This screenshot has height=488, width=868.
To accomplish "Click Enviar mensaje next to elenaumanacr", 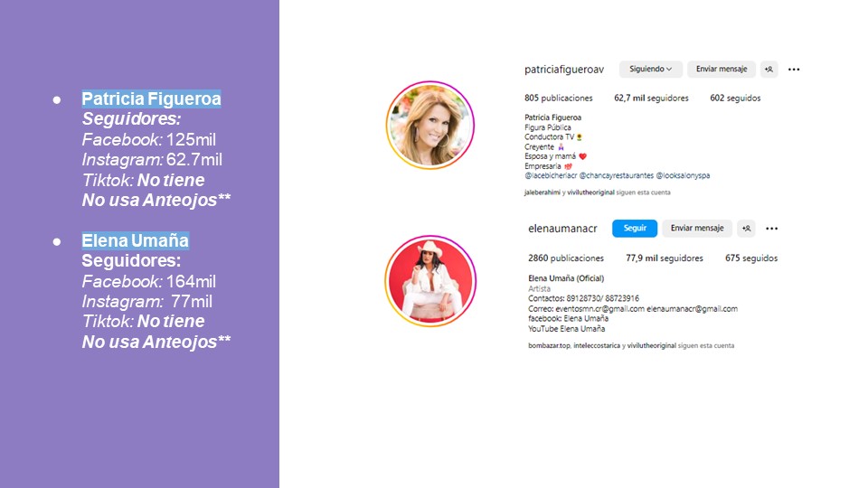I will 697,228.
